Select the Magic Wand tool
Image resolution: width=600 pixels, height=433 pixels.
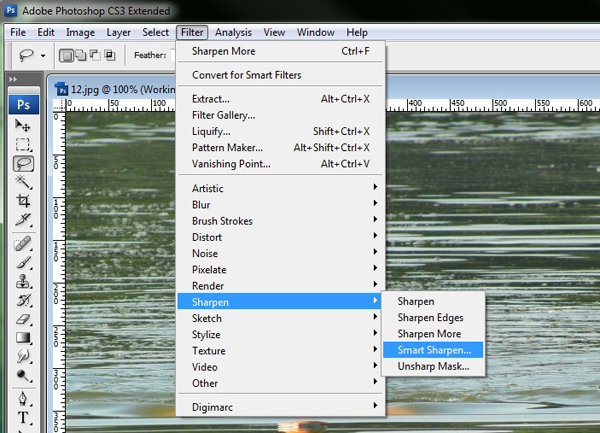(23, 182)
